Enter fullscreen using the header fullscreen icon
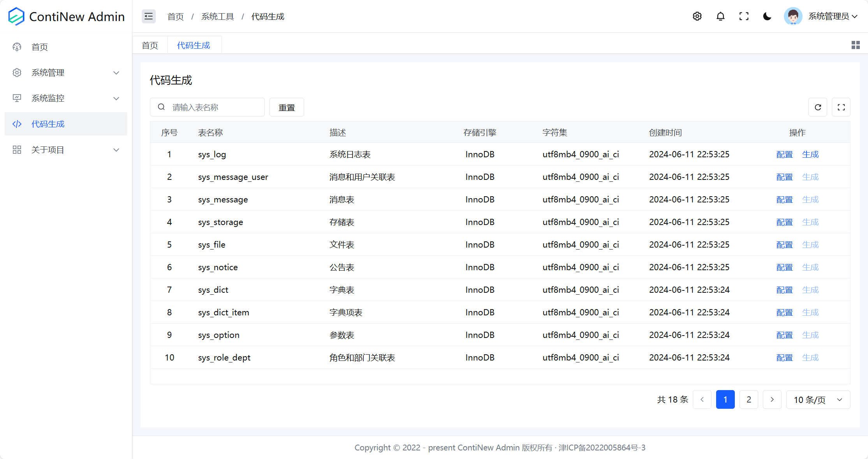This screenshot has height=459, width=868. (x=744, y=16)
